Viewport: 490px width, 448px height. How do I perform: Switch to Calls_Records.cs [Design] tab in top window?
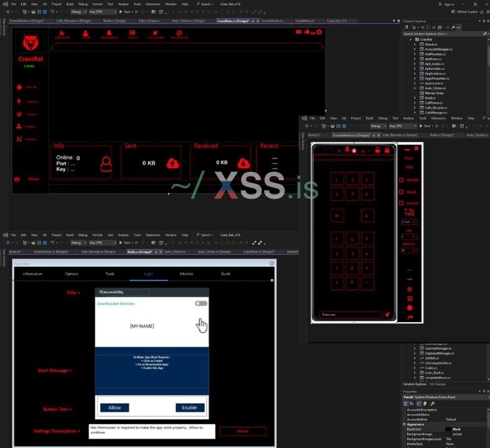point(73,21)
